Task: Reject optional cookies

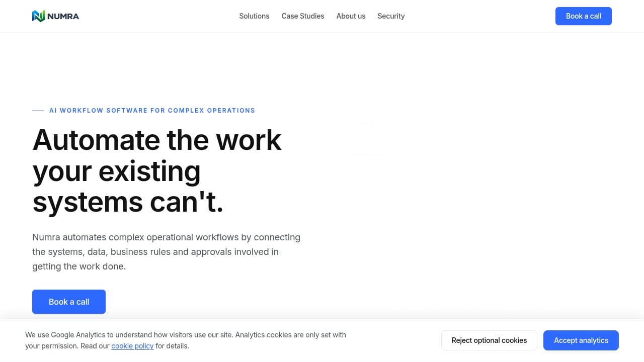Action: pos(489,340)
